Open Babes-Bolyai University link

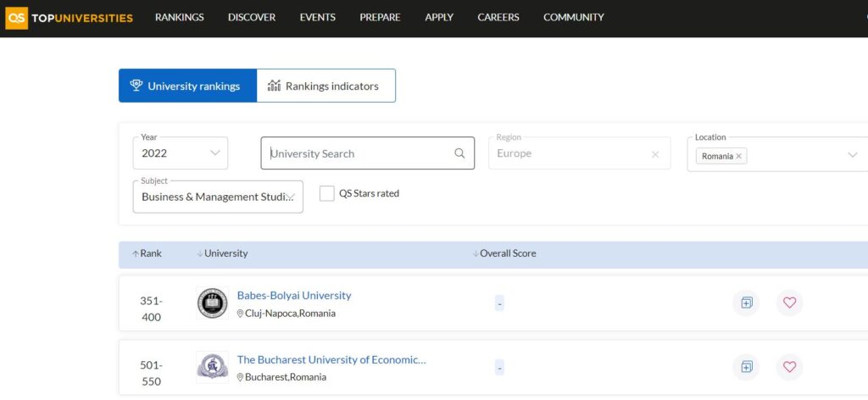click(x=294, y=296)
